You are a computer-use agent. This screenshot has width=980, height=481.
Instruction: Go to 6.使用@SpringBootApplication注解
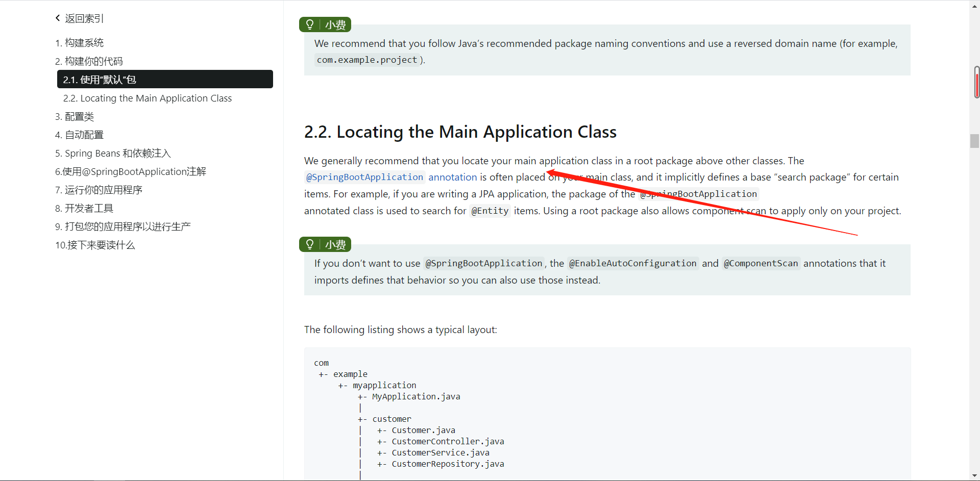click(x=131, y=171)
